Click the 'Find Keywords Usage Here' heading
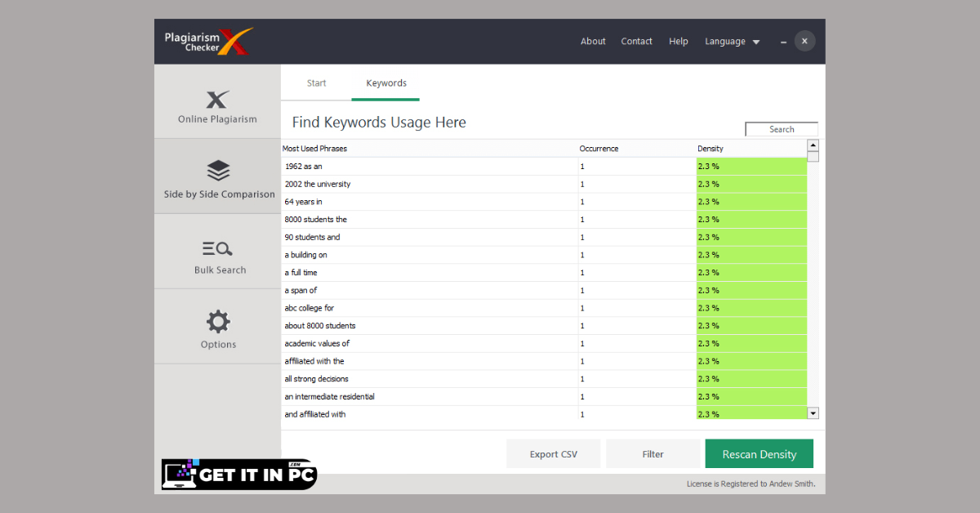Viewport: 980px width, 513px height. pyautogui.click(x=379, y=123)
